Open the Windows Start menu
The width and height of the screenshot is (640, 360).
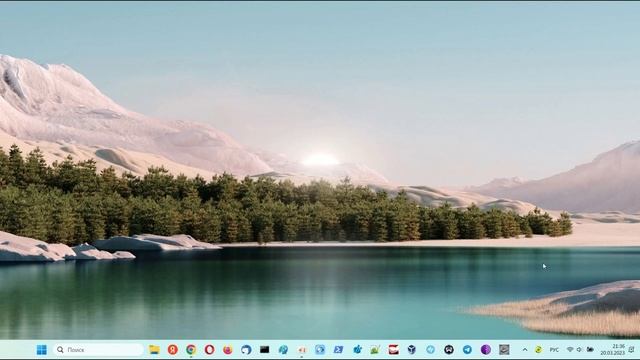[x=42, y=350]
